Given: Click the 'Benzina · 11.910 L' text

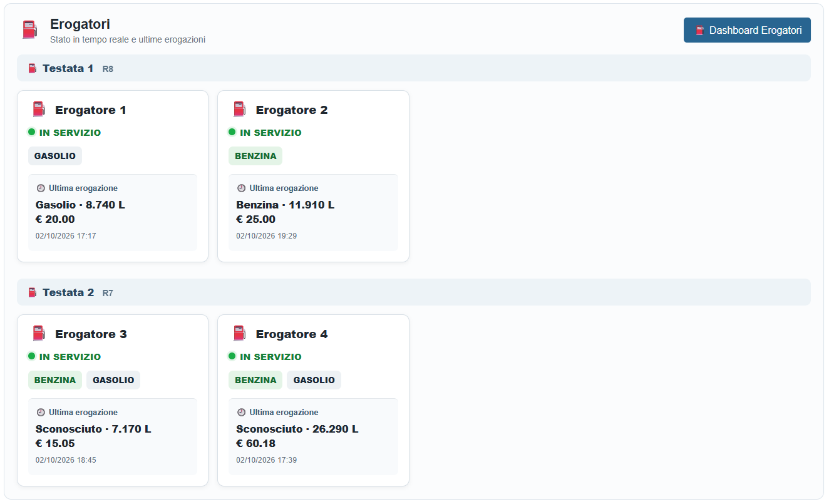Looking at the screenshot, I should 285,205.
